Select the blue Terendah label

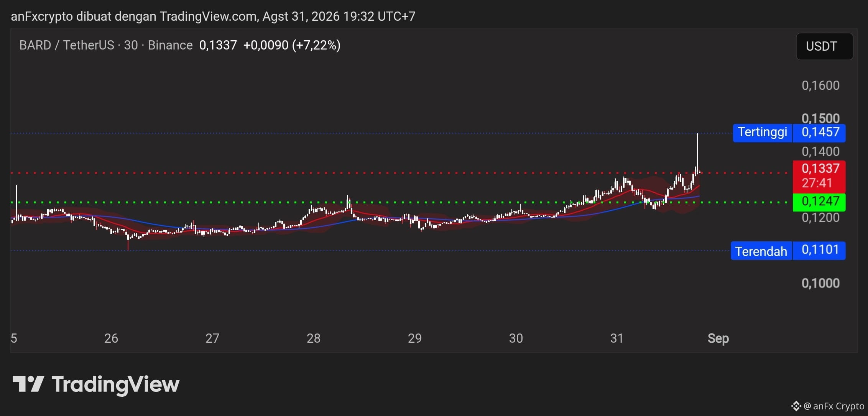click(x=761, y=251)
